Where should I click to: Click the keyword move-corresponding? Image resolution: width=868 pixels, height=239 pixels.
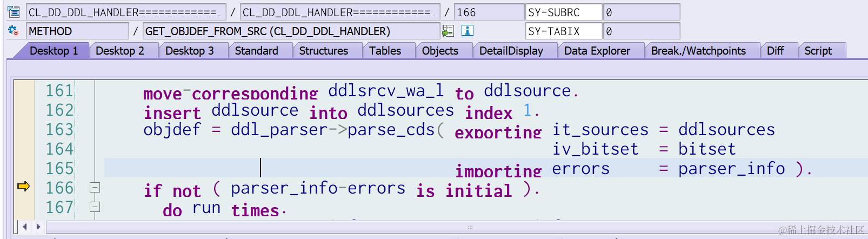coord(231,93)
